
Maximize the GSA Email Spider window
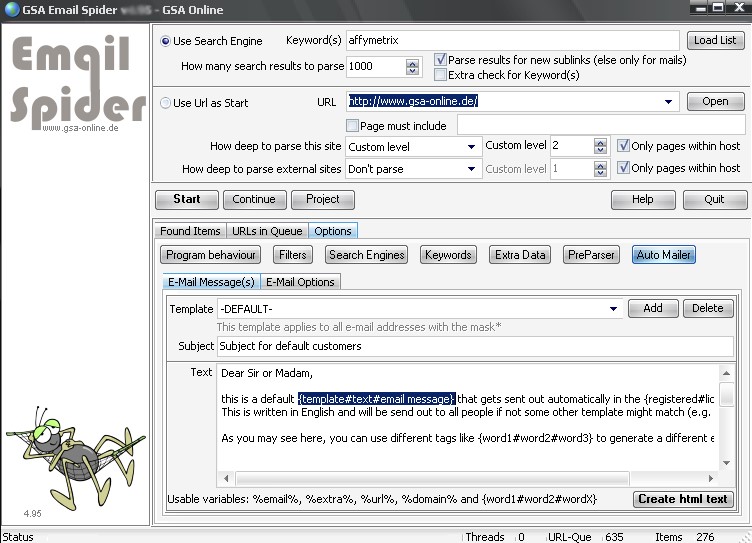tap(718, 7)
